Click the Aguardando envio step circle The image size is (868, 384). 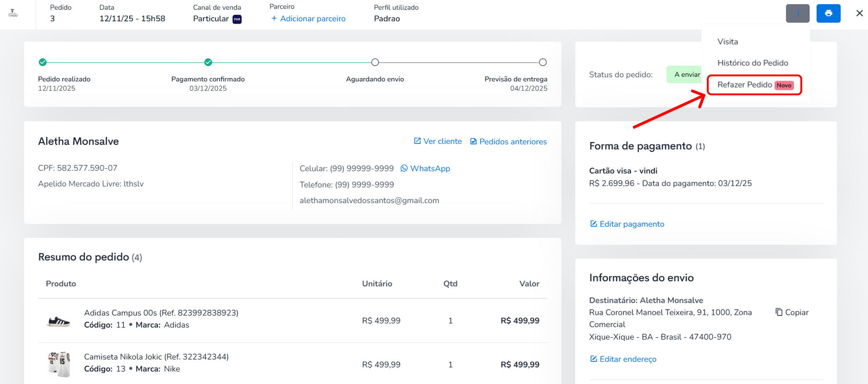point(375,62)
